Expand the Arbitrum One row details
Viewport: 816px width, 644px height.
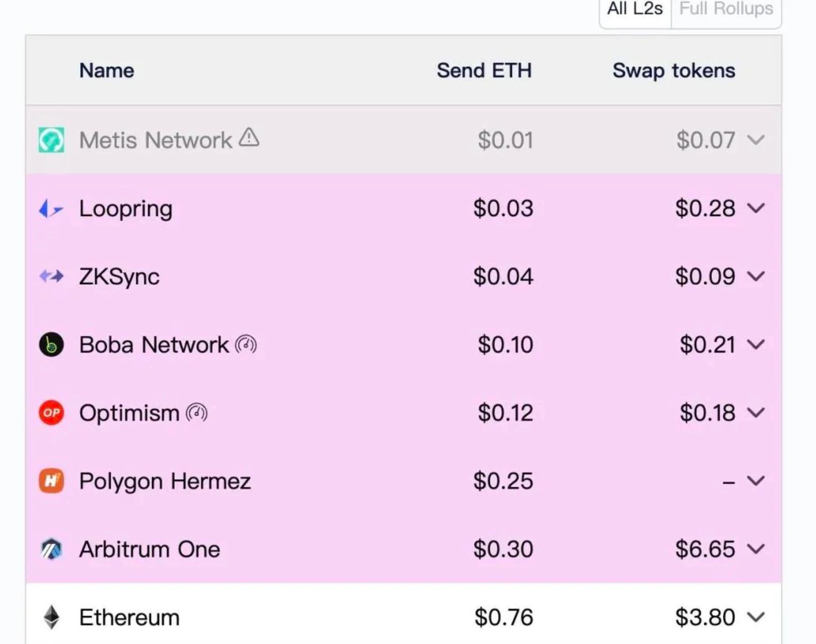[x=756, y=549]
